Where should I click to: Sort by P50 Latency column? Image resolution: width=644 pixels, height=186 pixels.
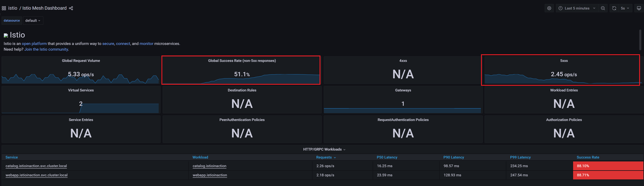(x=387, y=157)
